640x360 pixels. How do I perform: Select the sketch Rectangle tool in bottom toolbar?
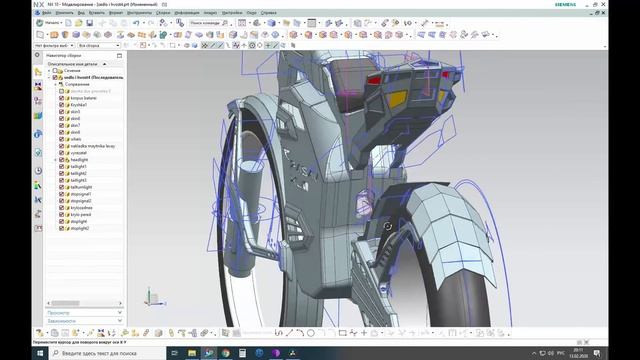pos(342,333)
